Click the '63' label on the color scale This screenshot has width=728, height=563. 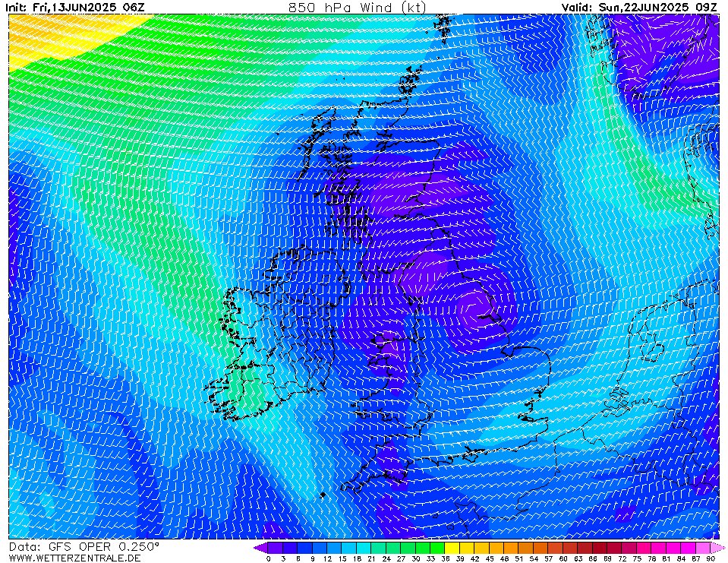(x=578, y=558)
